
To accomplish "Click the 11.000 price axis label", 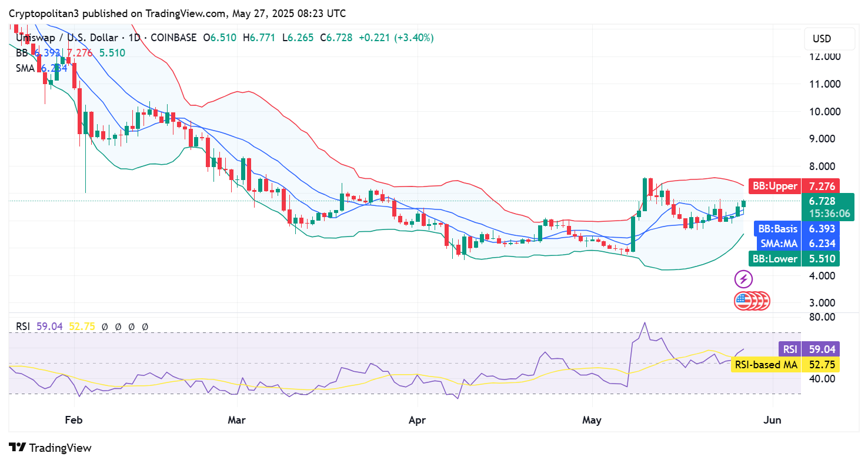I will click(824, 84).
